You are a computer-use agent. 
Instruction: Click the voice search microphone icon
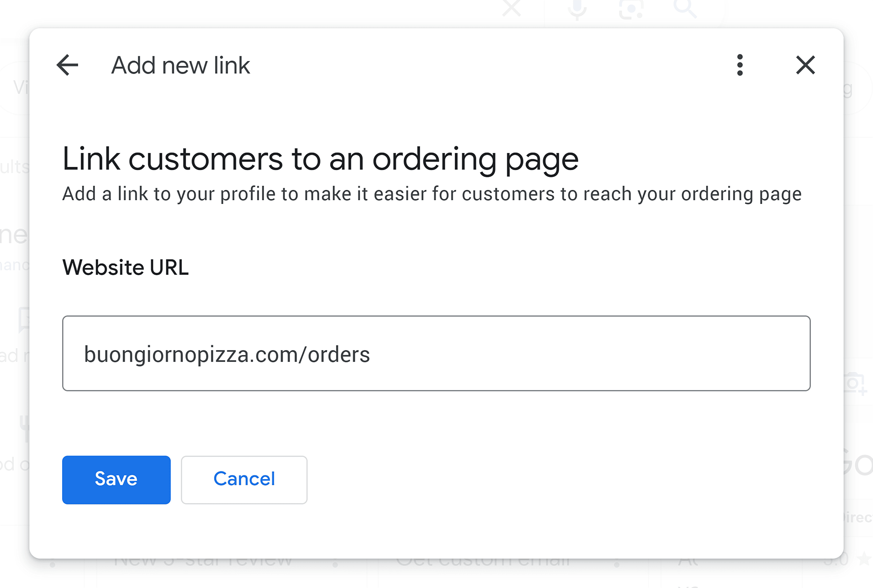pyautogui.click(x=577, y=8)
